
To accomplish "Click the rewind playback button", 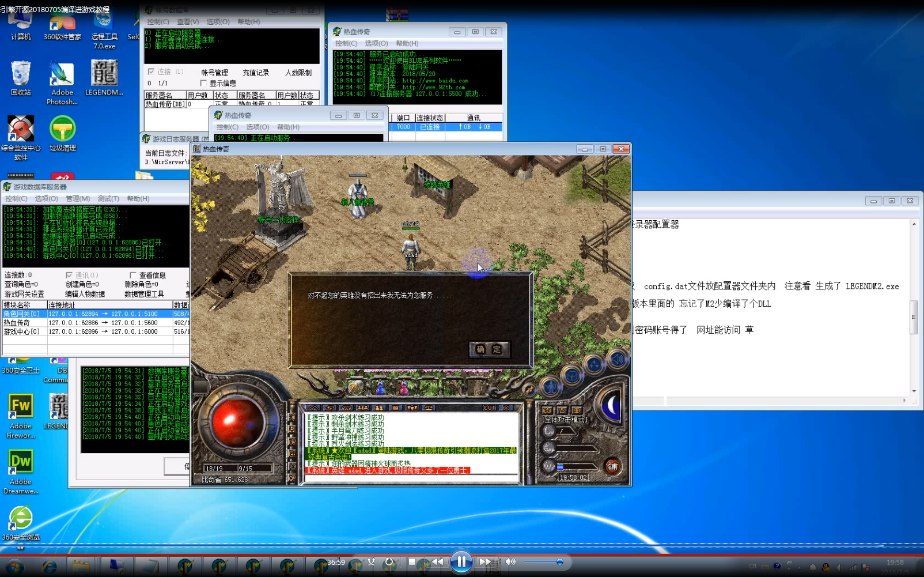I will pos(438,561).
